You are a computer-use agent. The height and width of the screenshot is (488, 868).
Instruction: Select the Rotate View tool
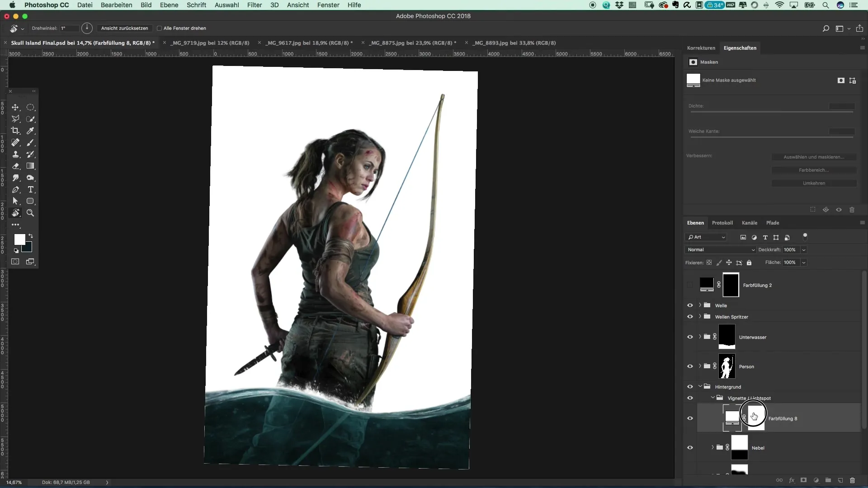(x=15, y=213)
